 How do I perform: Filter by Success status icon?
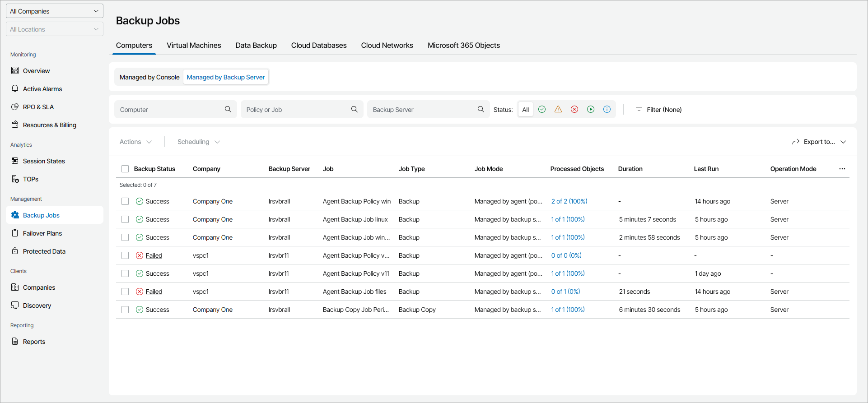[542, 109]
